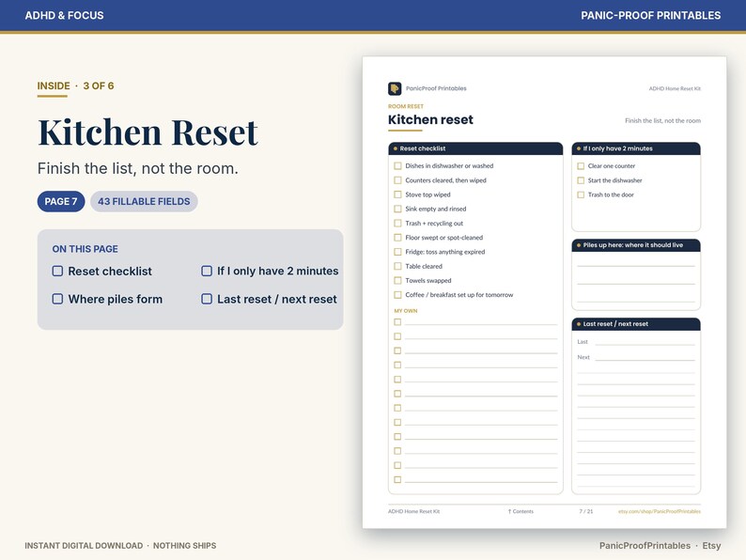The width and height of the screenshot is (746, 560).
Task: Click the Kitchen reset title on printable
Action: click(430, 119)
